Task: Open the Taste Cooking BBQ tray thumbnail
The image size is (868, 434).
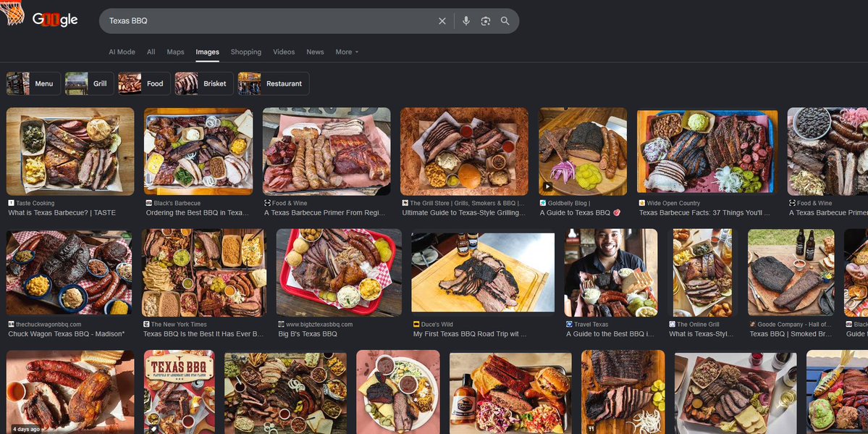Action: tap(70, 151)
